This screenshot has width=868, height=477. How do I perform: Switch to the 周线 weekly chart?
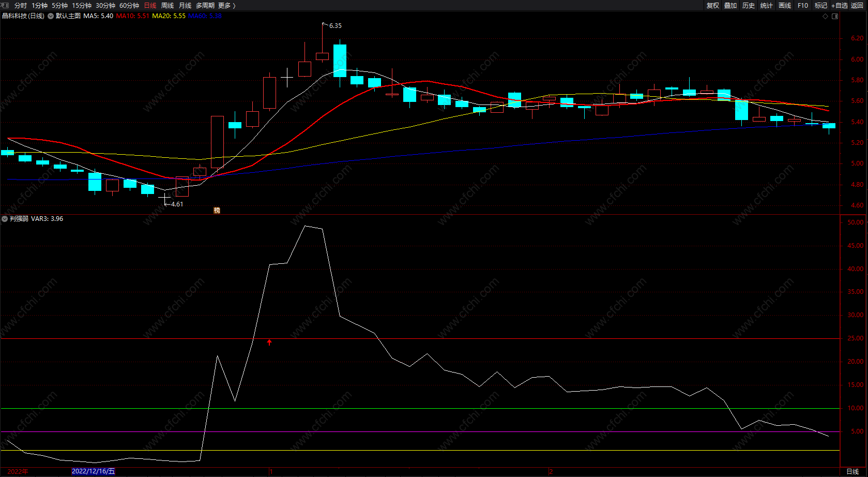pyautogui.click(x=167, y=6)
